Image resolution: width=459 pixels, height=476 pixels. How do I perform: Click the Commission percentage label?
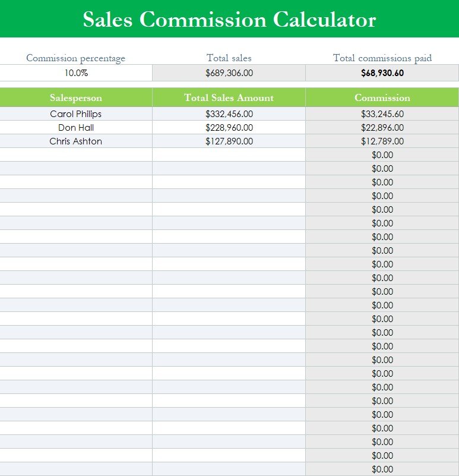click(x=76, y=58)
